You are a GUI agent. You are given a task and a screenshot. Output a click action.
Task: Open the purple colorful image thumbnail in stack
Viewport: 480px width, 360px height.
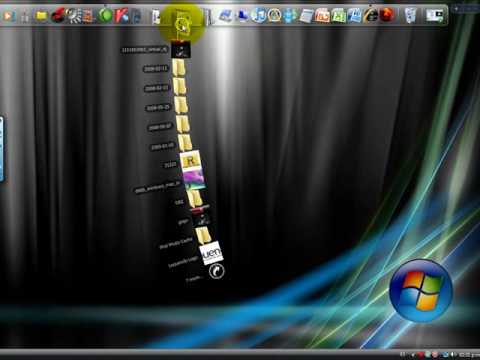[x=194, y=179]
